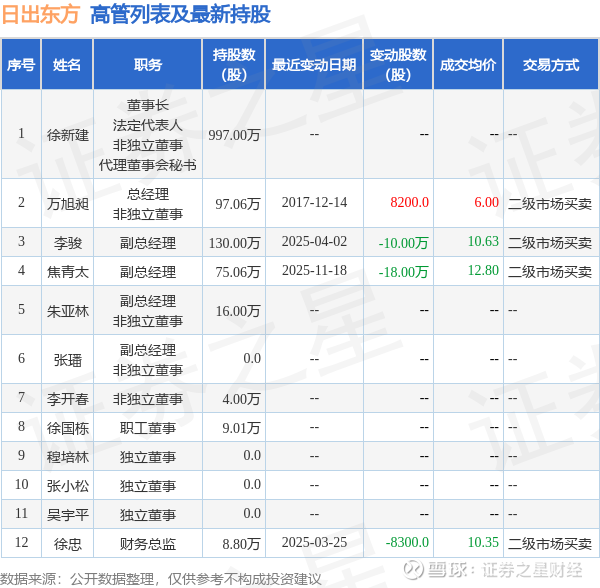Select the name 万旭昶
This screenshot has width=600, height=588.
click(68, 204)
